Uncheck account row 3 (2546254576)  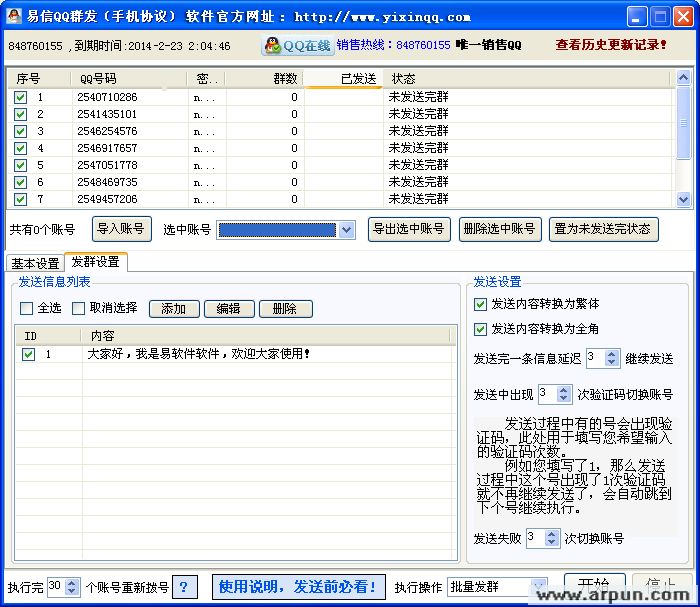click(21, 131)
